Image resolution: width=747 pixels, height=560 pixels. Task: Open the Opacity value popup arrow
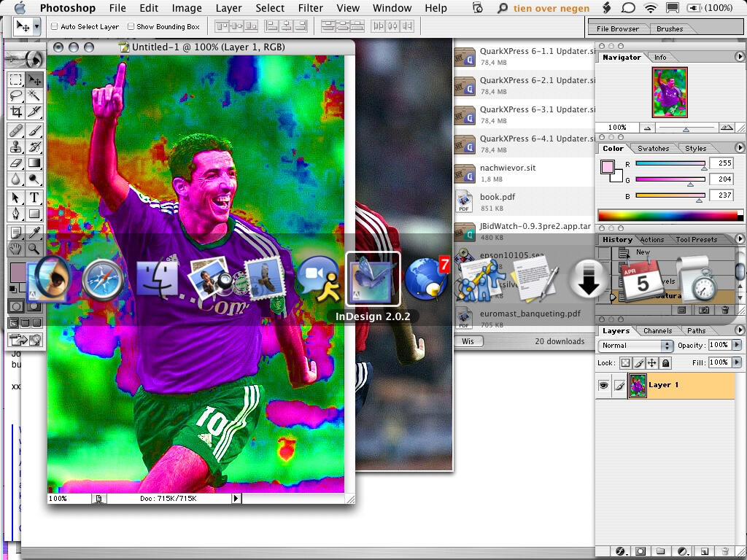pyautogui.click(x=737, y=345)
